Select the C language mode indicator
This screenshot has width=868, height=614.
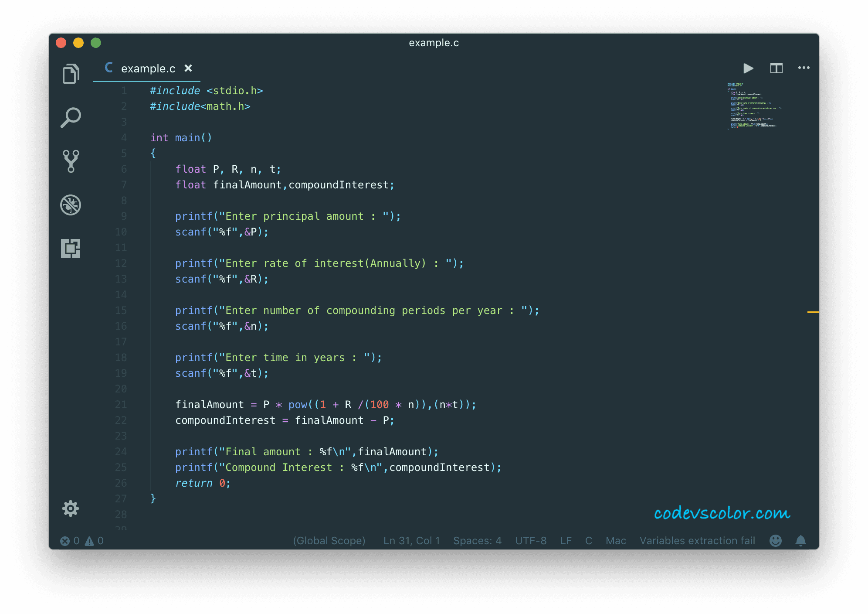coord(588,541)
